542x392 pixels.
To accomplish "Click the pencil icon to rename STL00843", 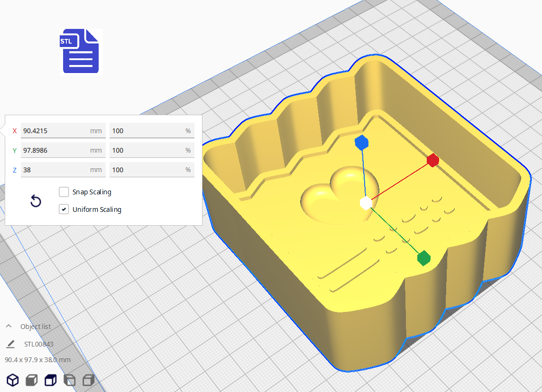I will pyautogui.click(x=10, y=344).
